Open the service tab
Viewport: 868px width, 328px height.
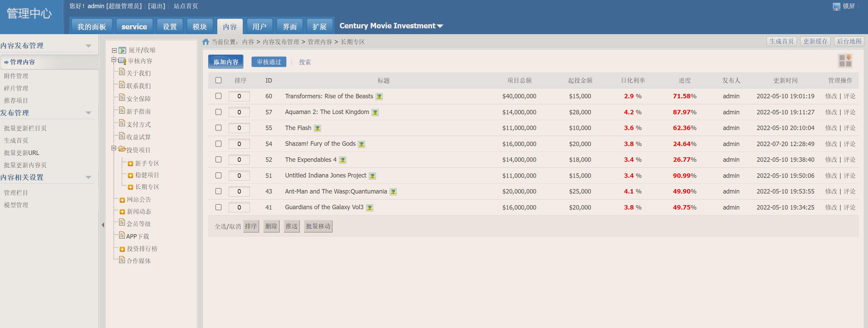[134, 27]
